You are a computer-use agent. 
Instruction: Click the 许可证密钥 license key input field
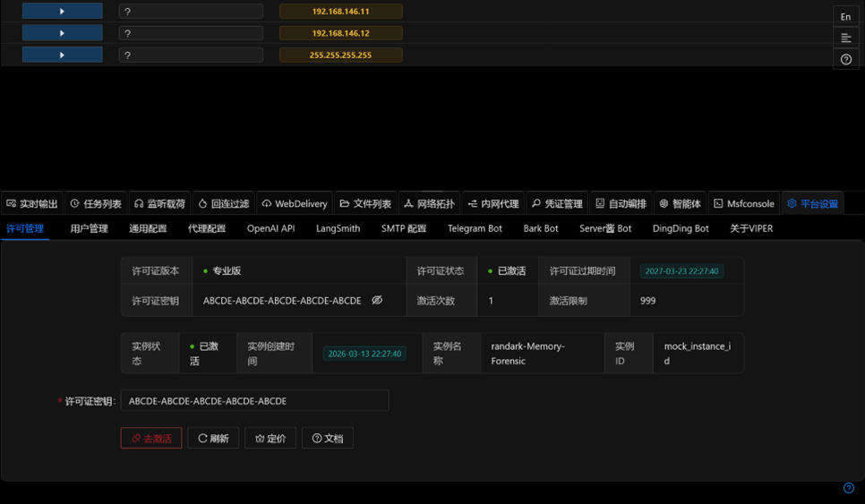254,401
